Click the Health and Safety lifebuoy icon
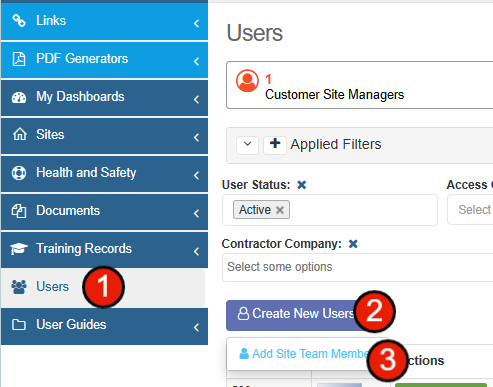The height and width of the screenshot is (387, 493). [x=19, y=173]
